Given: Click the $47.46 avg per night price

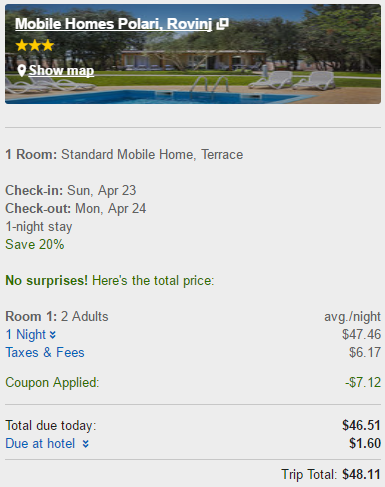Looking at the screenshot, I should click(361, 334).
